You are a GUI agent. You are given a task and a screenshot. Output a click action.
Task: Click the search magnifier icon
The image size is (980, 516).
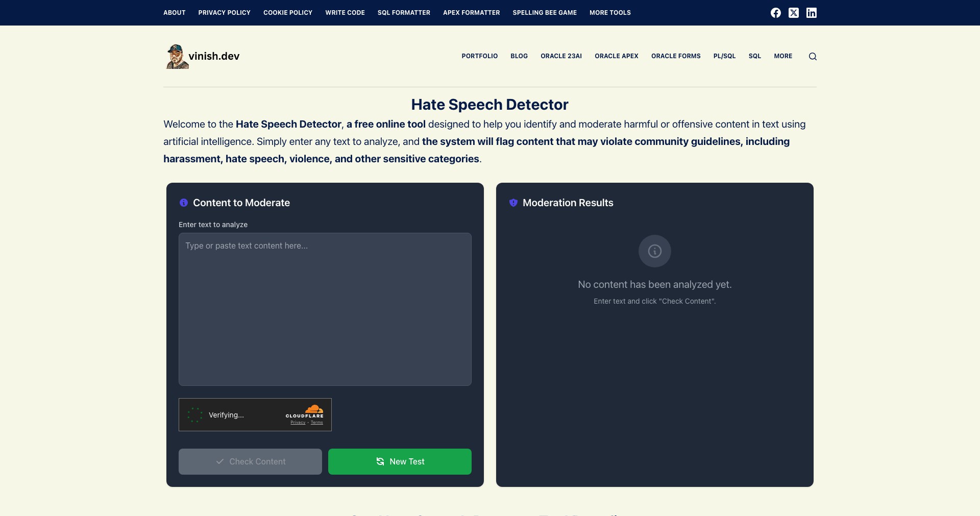813,56
